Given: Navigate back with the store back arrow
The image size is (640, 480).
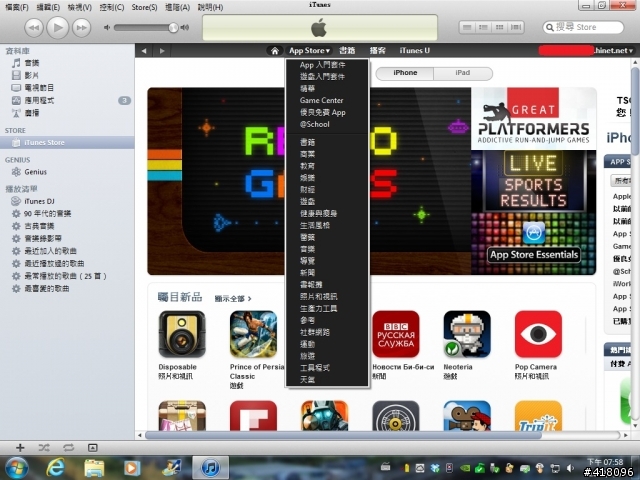Looking at the screenshot, I should pos(144,51).
